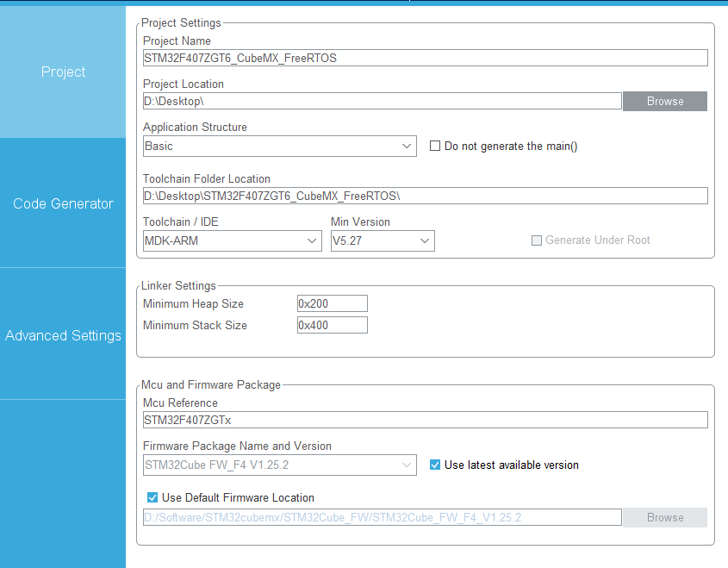Click the Mcu Reference field

coord(426,420)
